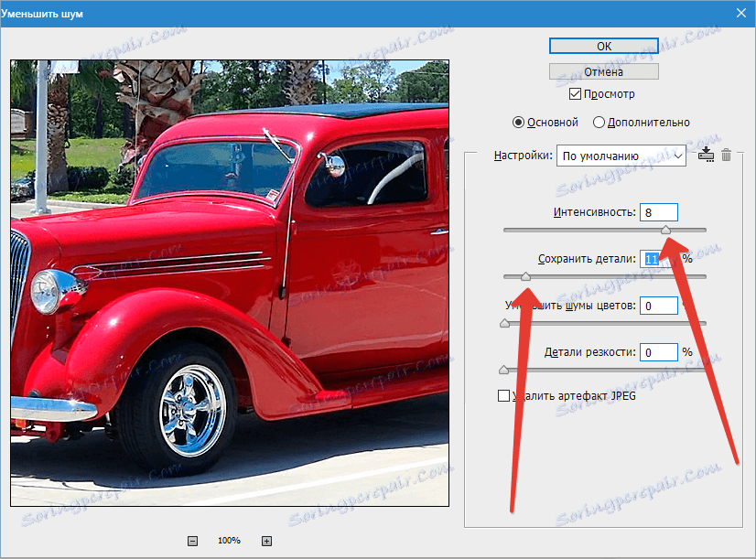Click the save settings preset icon
This screenshot has width=756, height=559.
tap(706, 156)
